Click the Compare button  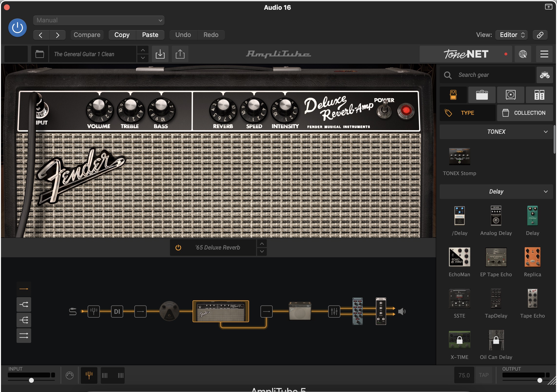(x=87, y=35)
